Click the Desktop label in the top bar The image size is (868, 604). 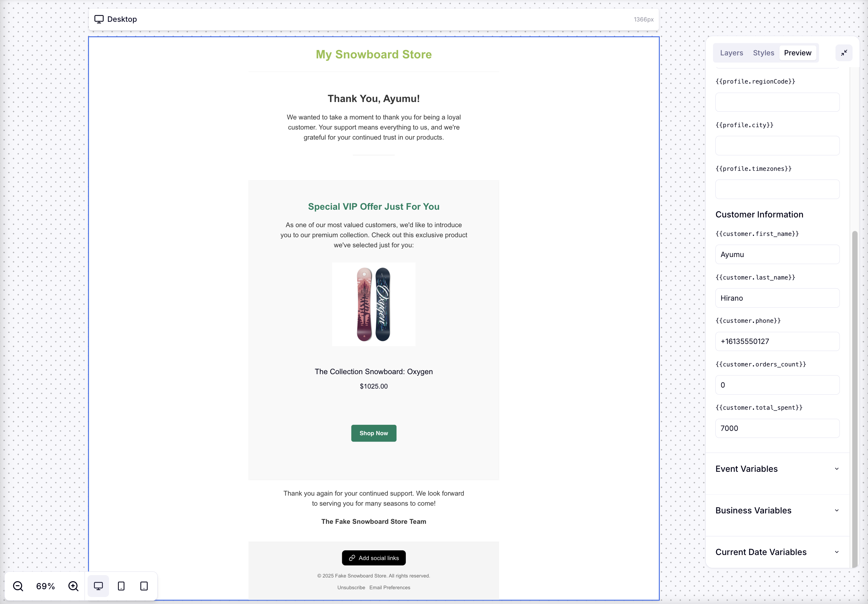click(122, 19)
